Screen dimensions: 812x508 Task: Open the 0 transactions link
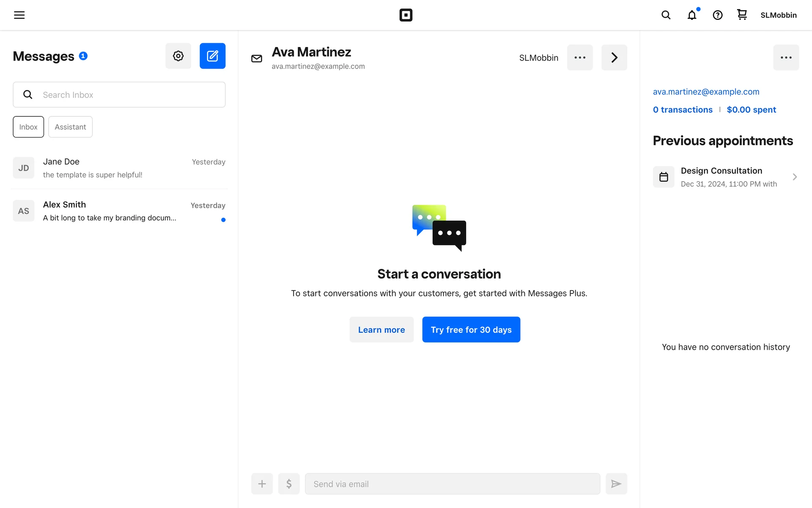point(683,110)
